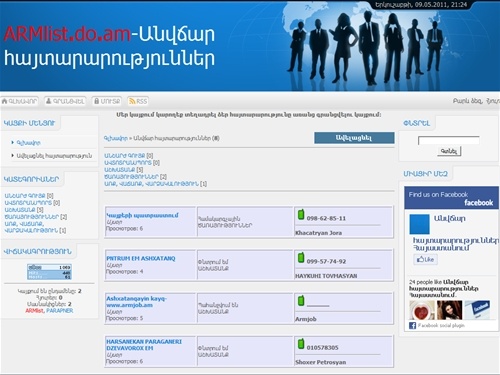Open the heart photo Facebook fan thumbnail
The width and height of the screenshot is (500, 375).
(x=422, y=310)
